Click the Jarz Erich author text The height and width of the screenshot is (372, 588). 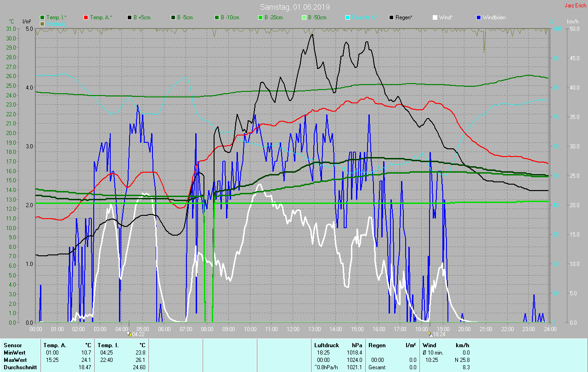point(575,6)
